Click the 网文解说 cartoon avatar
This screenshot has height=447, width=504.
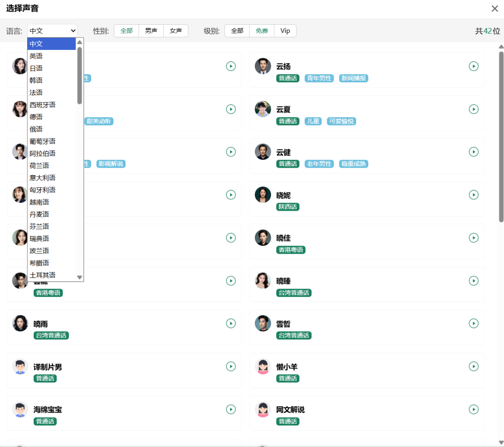(263, 409)
